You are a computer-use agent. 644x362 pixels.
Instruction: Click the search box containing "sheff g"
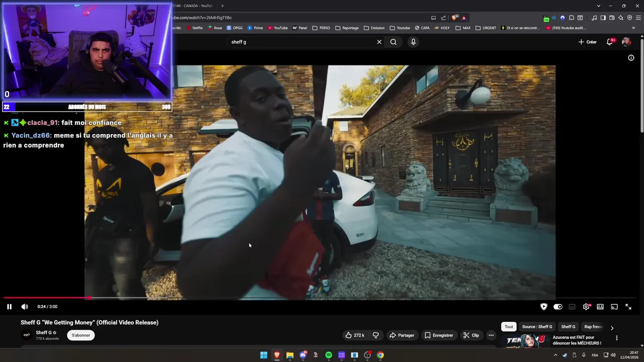[x=302, y=42]
